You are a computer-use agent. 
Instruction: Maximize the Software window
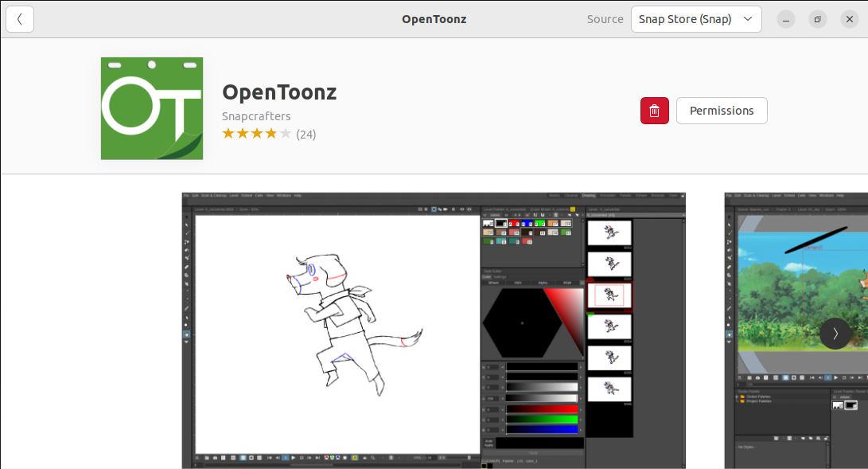818,19
